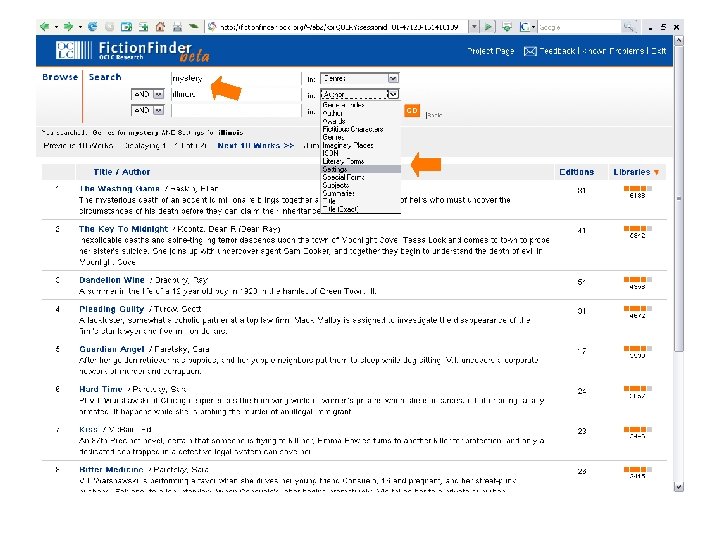Sort results by the Libraries column
This screenshot has width=720, height=540.
pos(632,172)
